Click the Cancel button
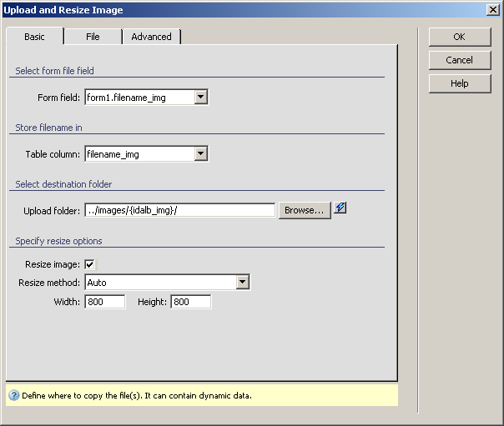Image resolution: width=504 pixels, height=426 pixels. coord(459,60)
